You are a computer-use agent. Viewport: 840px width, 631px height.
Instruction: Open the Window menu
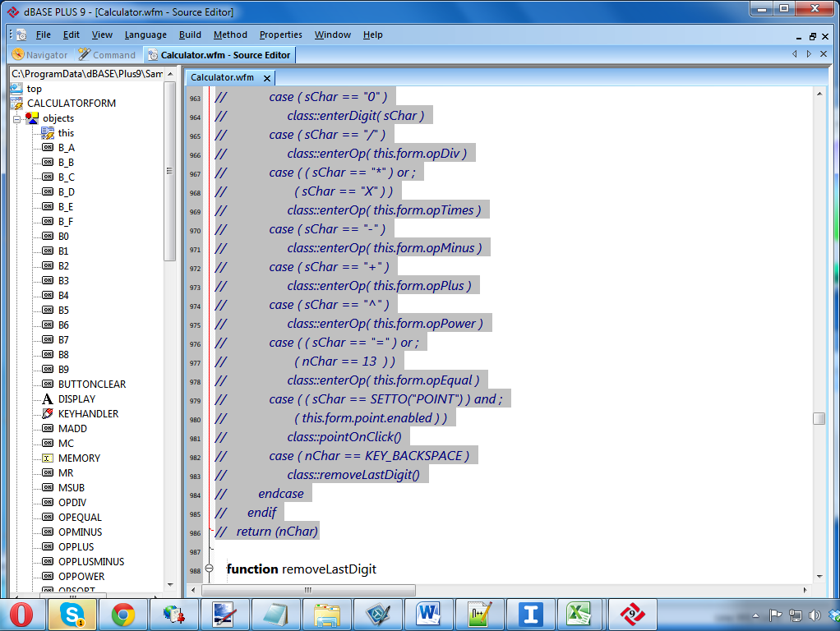pyautogui.click(x=332, y=35)
